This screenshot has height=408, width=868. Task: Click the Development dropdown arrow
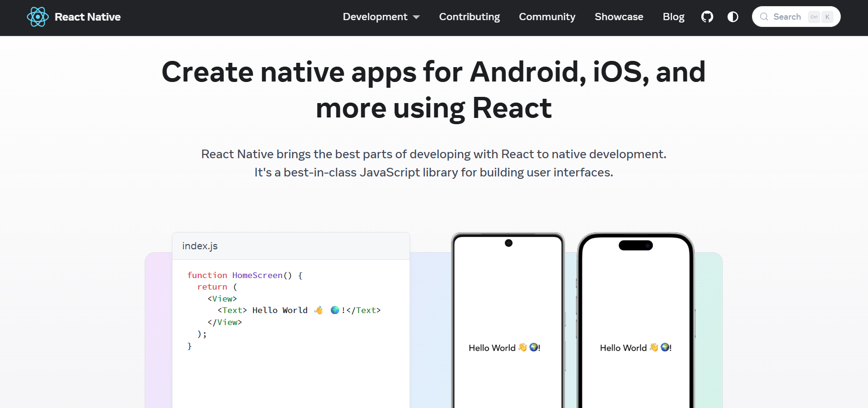coord(416,17)
